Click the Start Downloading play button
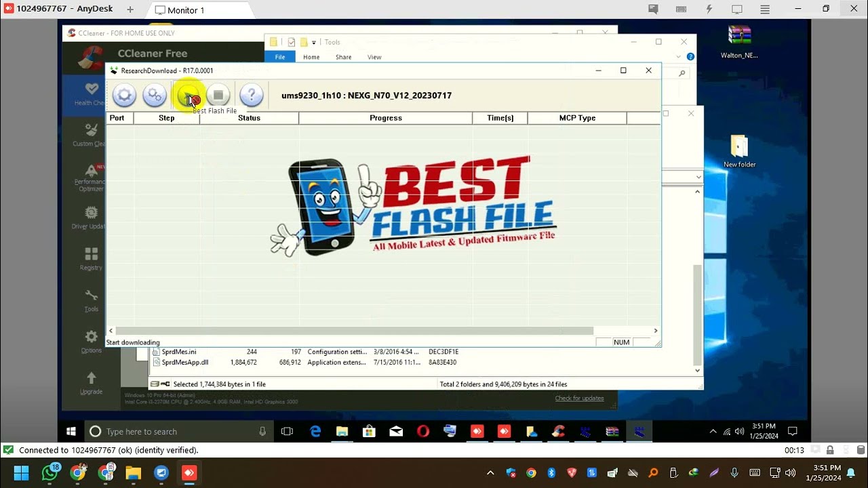 [188, 96]
